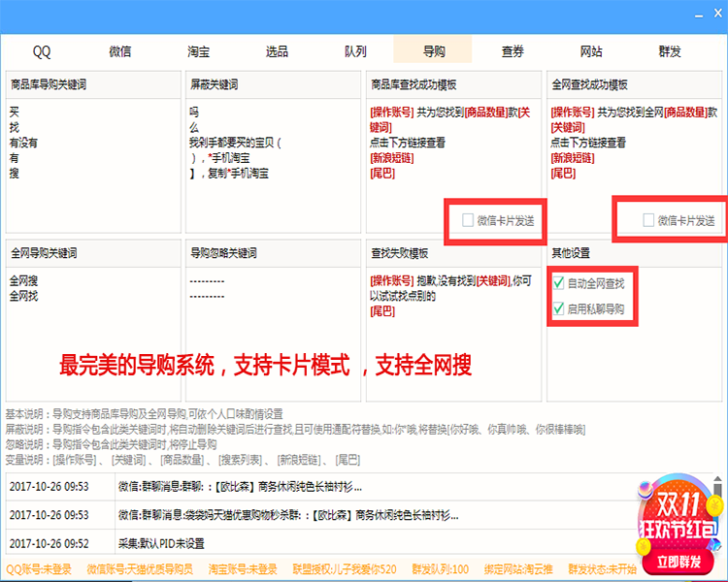This screenshot has height=582, width=728.
Task: Select the keyword 全网搜
Action: click(23, 280)
